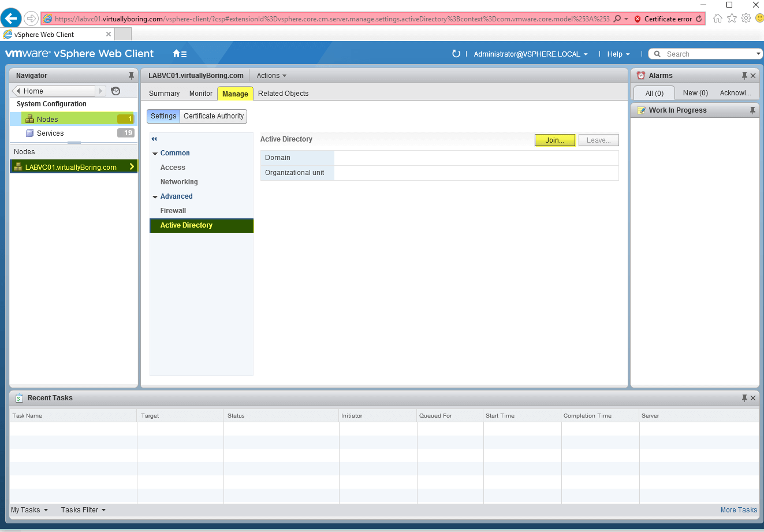Pin the Recent Tasks panel
This screenshot has width=764, height=532.
coord(744,398)
